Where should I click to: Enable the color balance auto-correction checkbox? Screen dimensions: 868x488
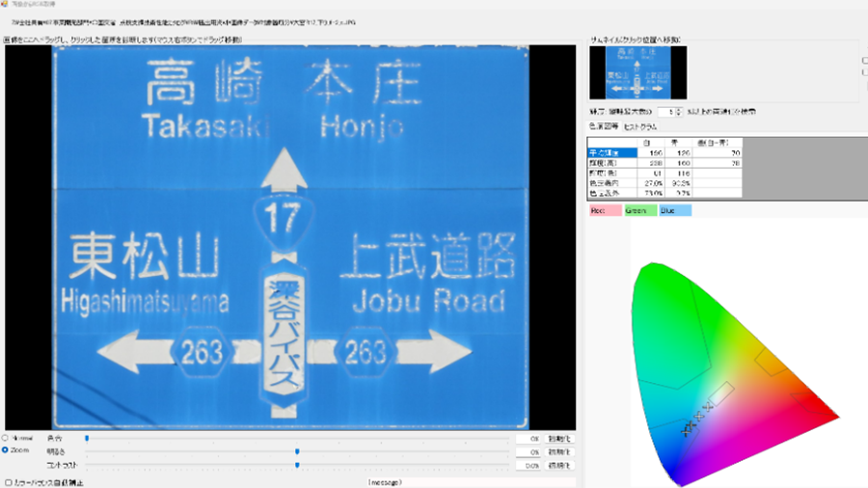[x=9, y=481]
